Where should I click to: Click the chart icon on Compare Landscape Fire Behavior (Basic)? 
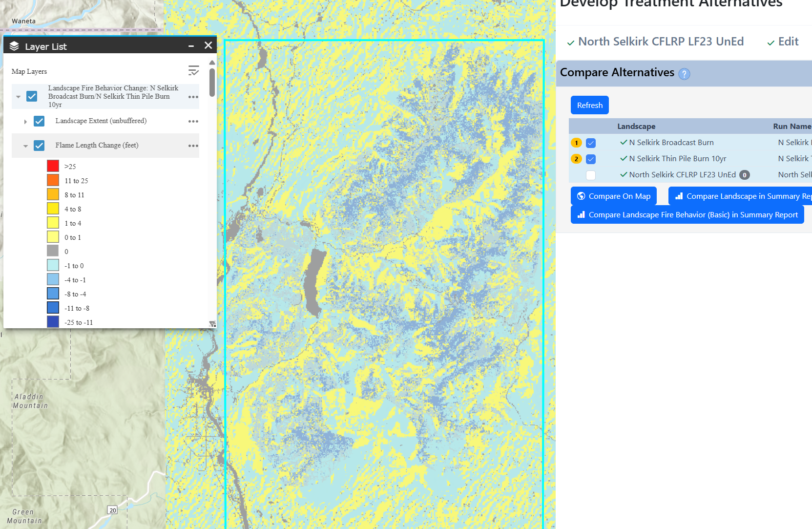pos(582,214)
